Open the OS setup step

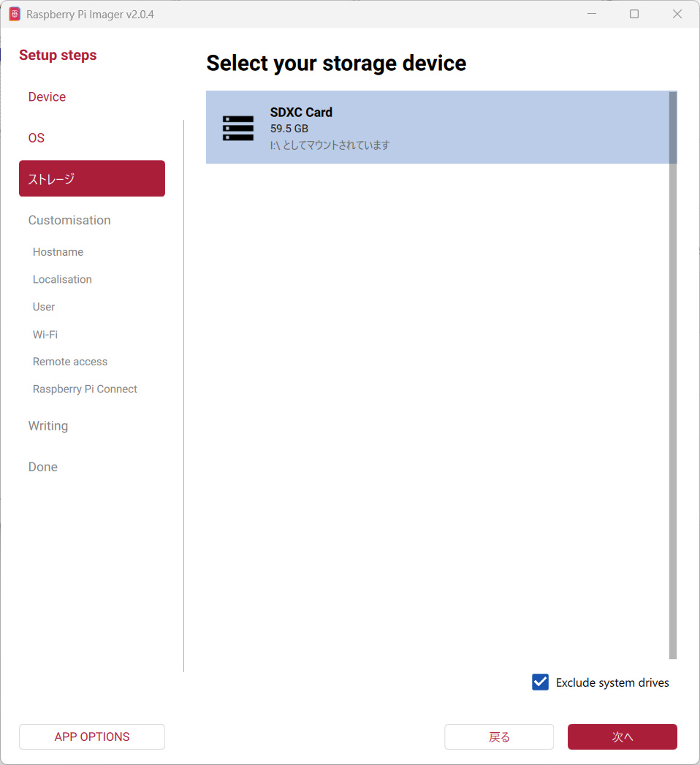pyautogui.click(x=37, y=138)
